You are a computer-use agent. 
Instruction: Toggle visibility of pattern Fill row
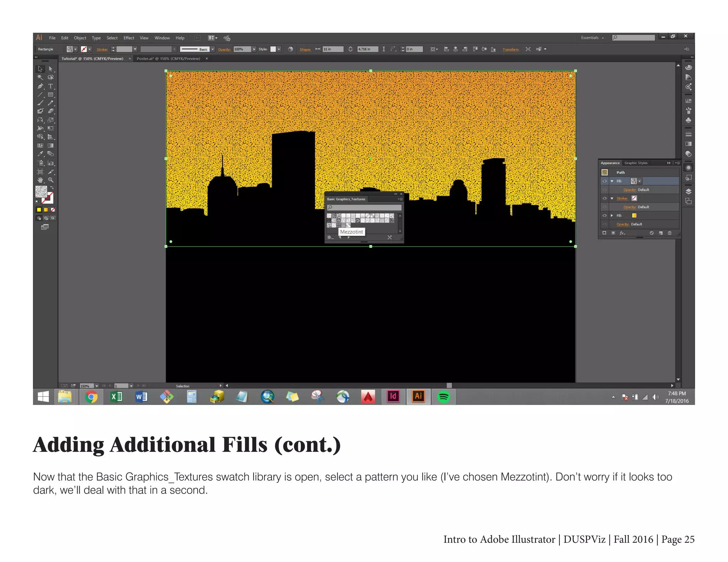[605, 181]
